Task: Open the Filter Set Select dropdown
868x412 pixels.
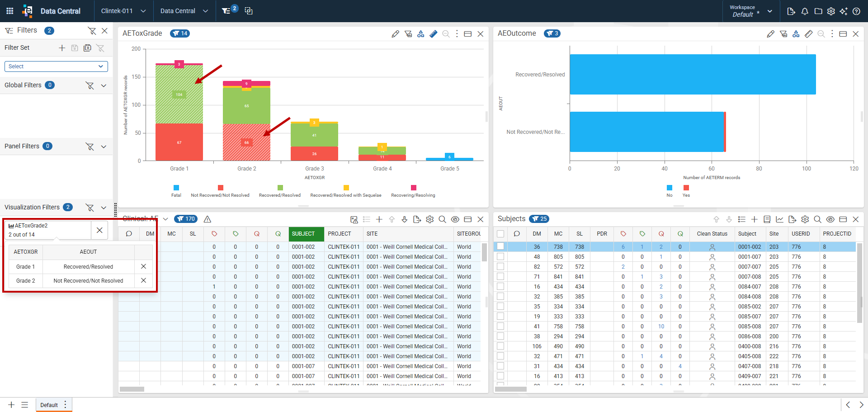Action: (x=56, y=66)
